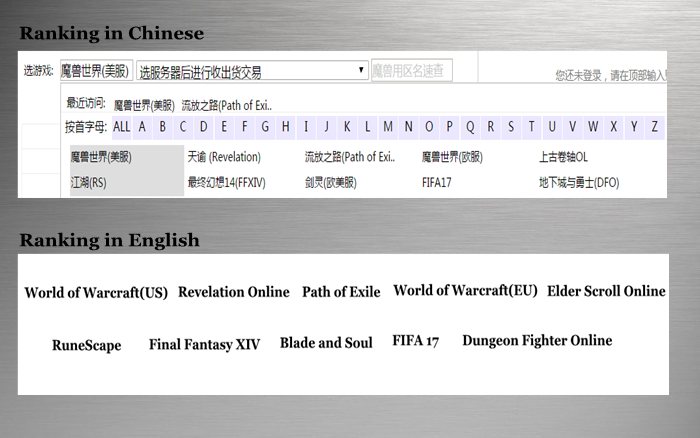Click the 选游戏 label
Viewport: 700px width, 438px height.
point(39,71)
